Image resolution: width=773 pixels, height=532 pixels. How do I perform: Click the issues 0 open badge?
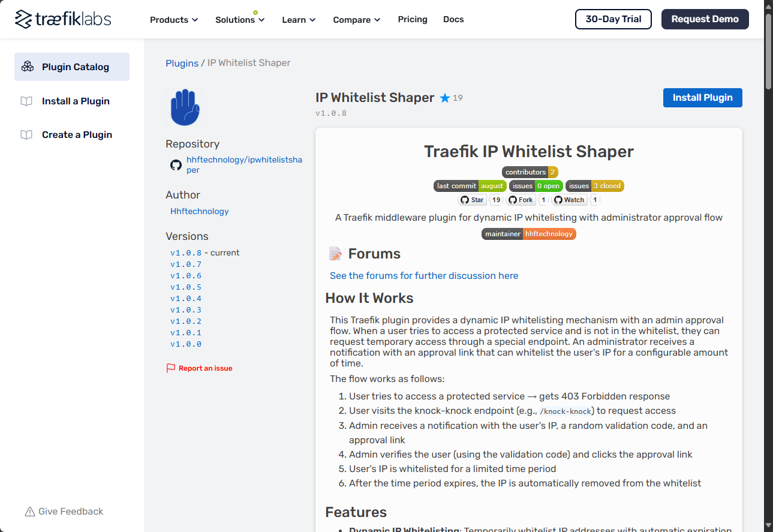click(536, 186)
